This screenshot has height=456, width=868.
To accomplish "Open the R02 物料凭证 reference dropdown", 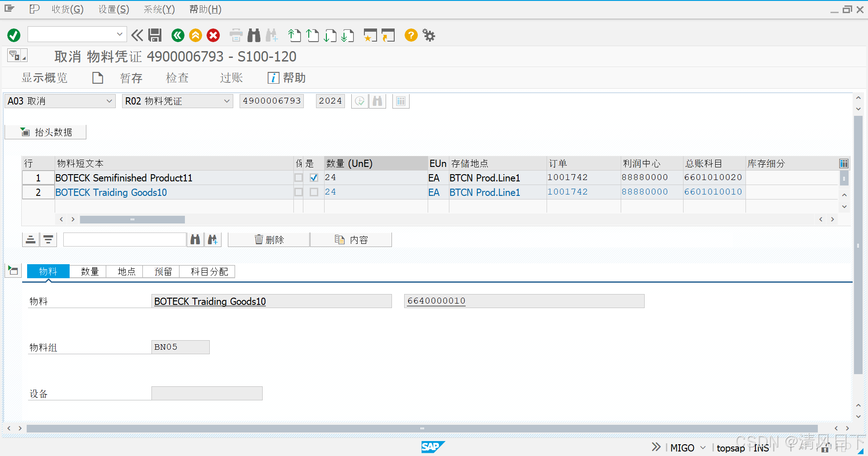I will (226, 101).
